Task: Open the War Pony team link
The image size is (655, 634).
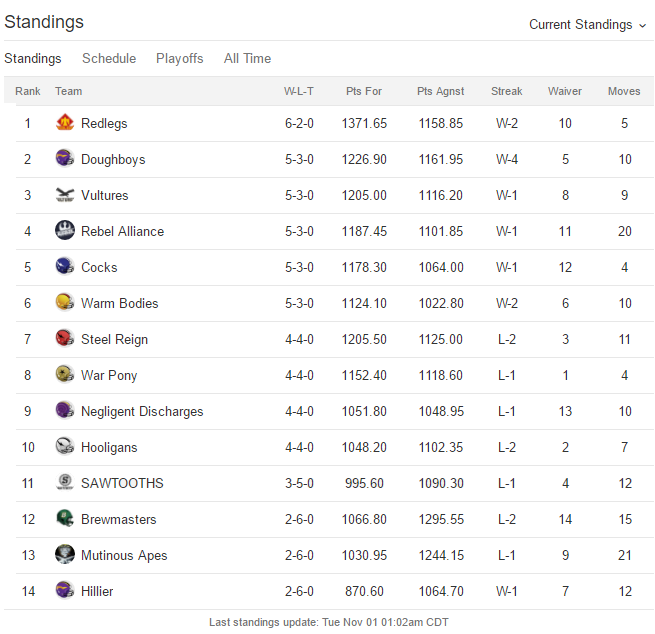Action: click(109, 375)
